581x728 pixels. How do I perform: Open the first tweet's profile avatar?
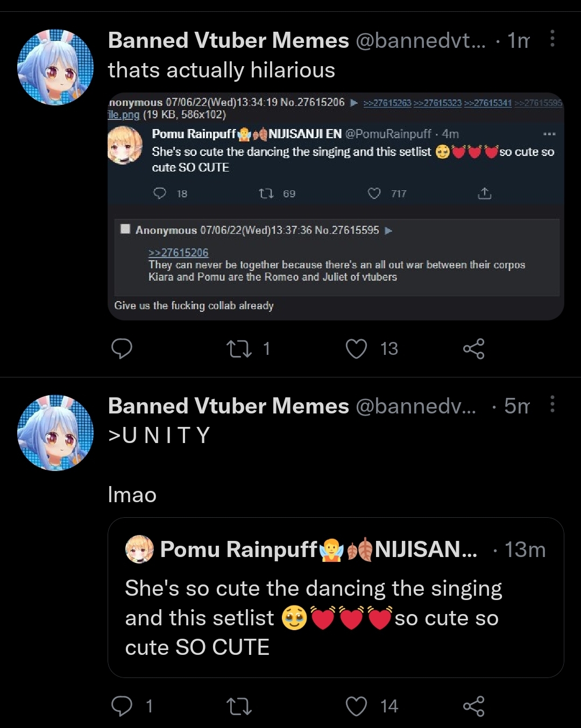click(55, 67)
